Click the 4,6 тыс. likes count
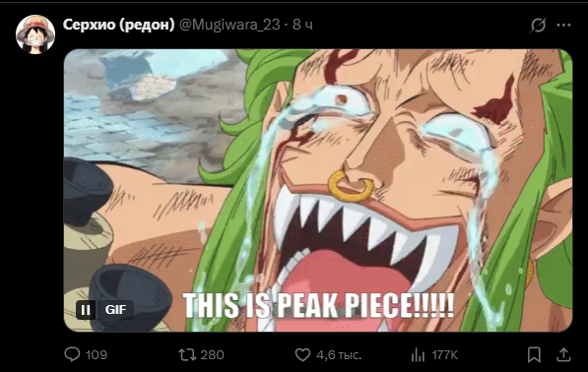Screen dimensions: 588x372 [339, 354]
